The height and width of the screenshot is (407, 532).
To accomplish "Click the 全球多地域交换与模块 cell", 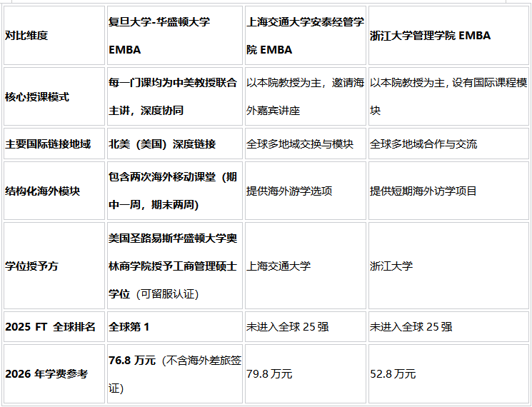I will point(300,144).
